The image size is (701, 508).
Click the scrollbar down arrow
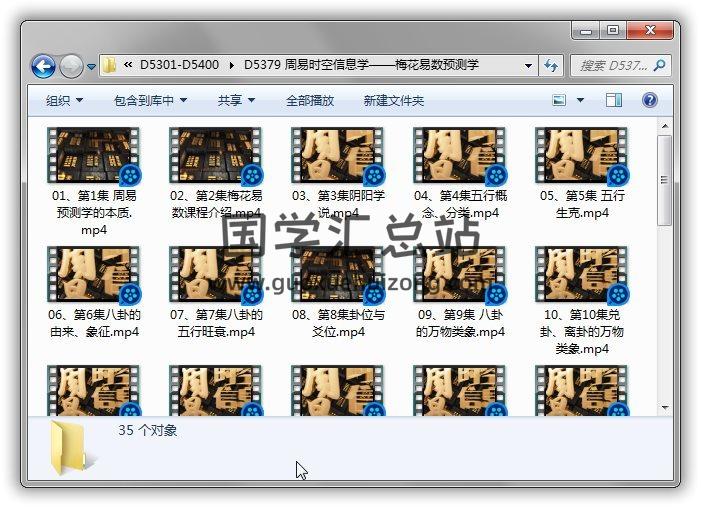pos(665,407)
